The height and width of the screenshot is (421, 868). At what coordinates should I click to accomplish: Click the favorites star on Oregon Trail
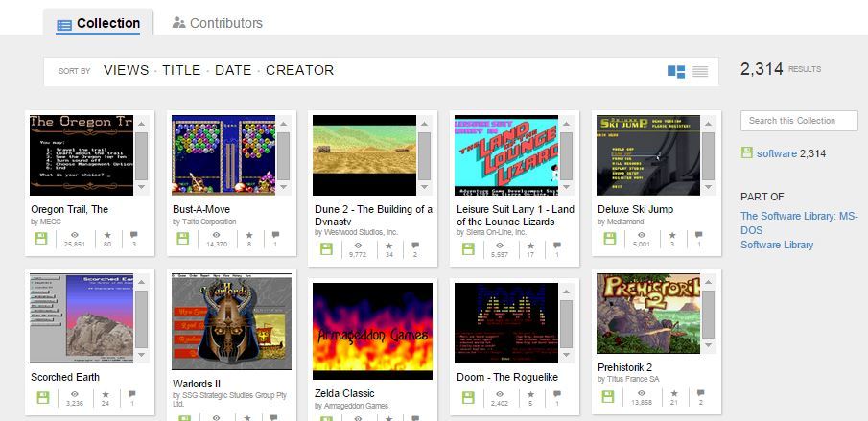pyautogui.click(x=107, y=235)
